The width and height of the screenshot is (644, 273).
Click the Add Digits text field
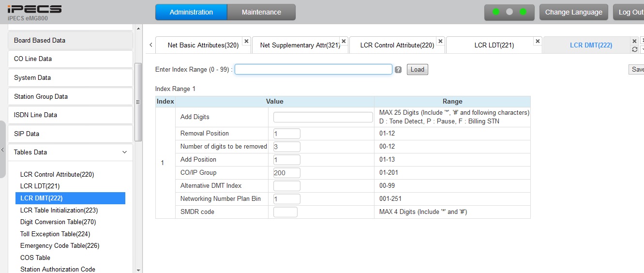pos(323,117)
